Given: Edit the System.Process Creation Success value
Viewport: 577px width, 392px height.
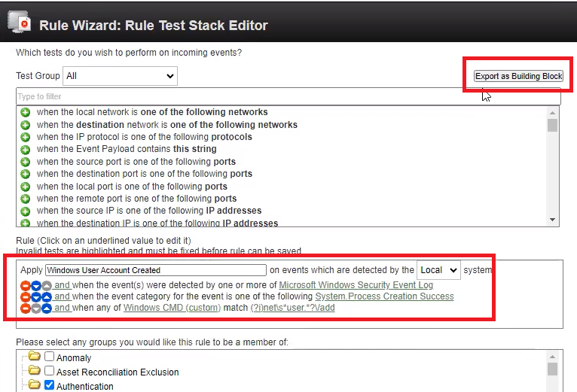Looking at the screenshot, I should 385,296.
